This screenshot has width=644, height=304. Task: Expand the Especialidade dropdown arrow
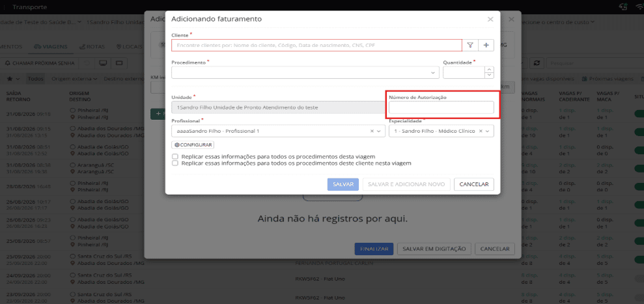click(488, 131)
